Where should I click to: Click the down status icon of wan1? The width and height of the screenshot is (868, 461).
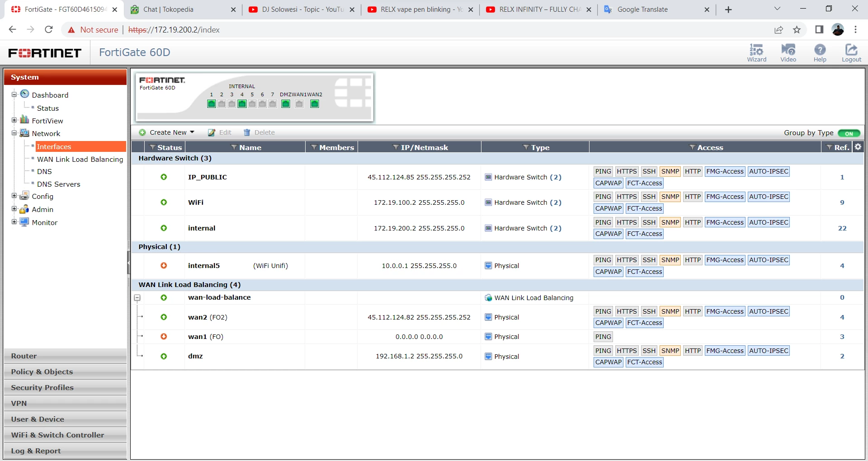(164, 337)
